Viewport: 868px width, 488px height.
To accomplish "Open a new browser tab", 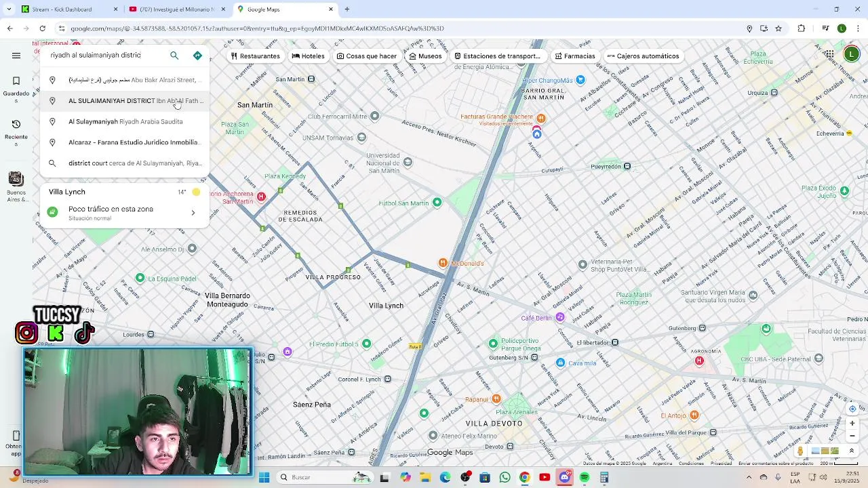I will 347,9.
